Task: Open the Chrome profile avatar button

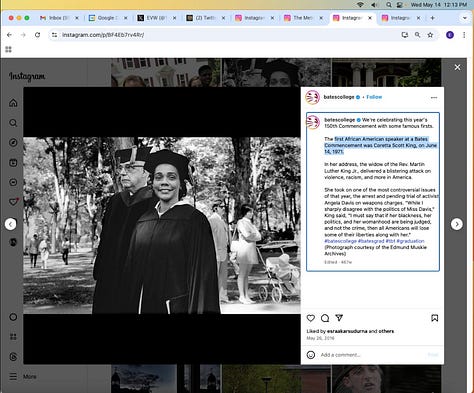Action: click(450, 35)
